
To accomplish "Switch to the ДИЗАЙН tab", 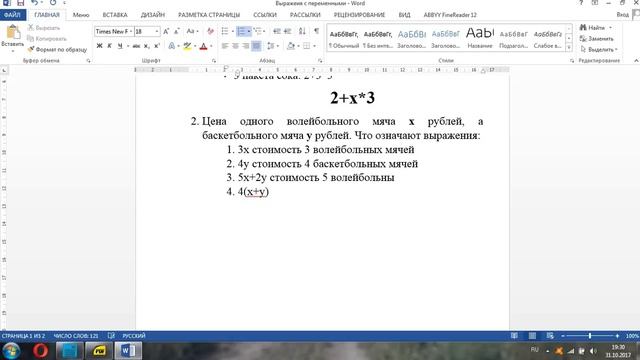I will tap(153, 15).
